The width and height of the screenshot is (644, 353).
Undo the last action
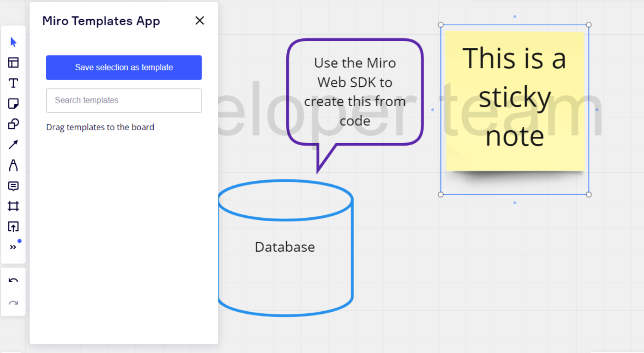(13, 280)
